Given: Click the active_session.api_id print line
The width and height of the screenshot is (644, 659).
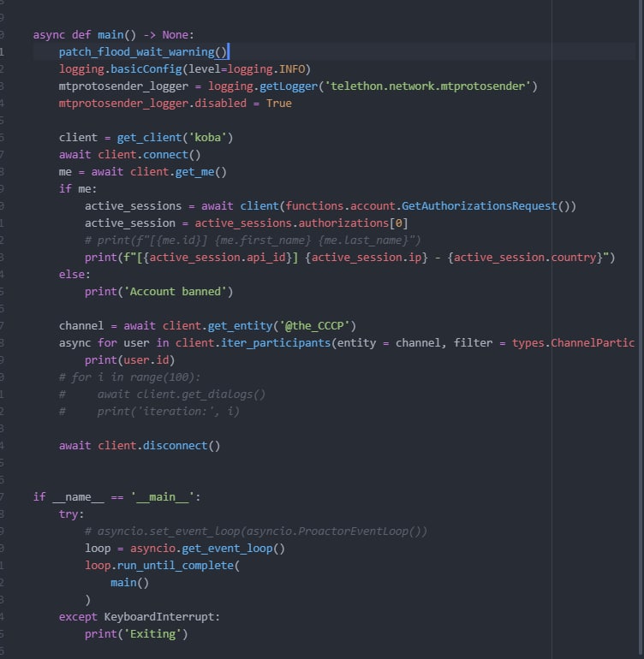Looking at the screenshot, I should (x=349, y=258).
